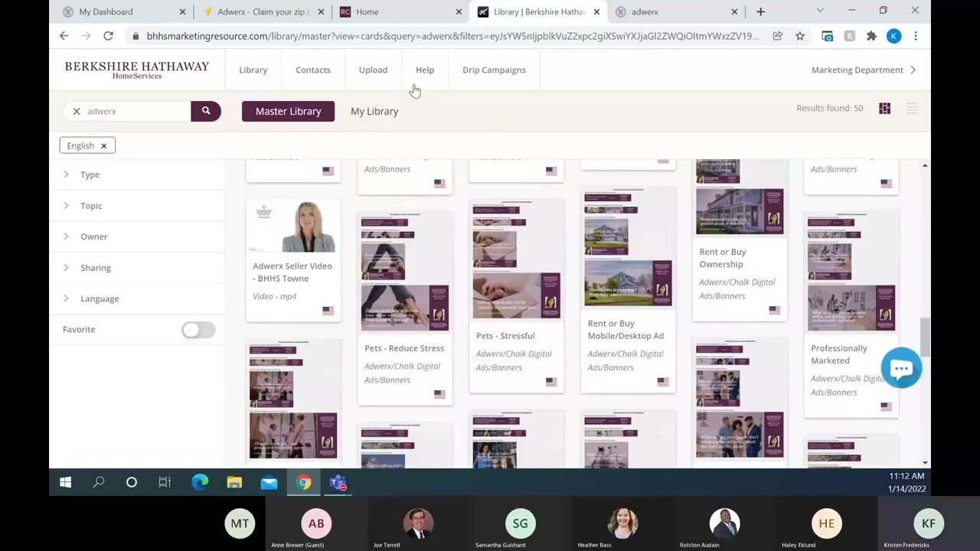980x551 pixels.
Task: Open the Chrome profile K avatar
Action: (893, 36)
